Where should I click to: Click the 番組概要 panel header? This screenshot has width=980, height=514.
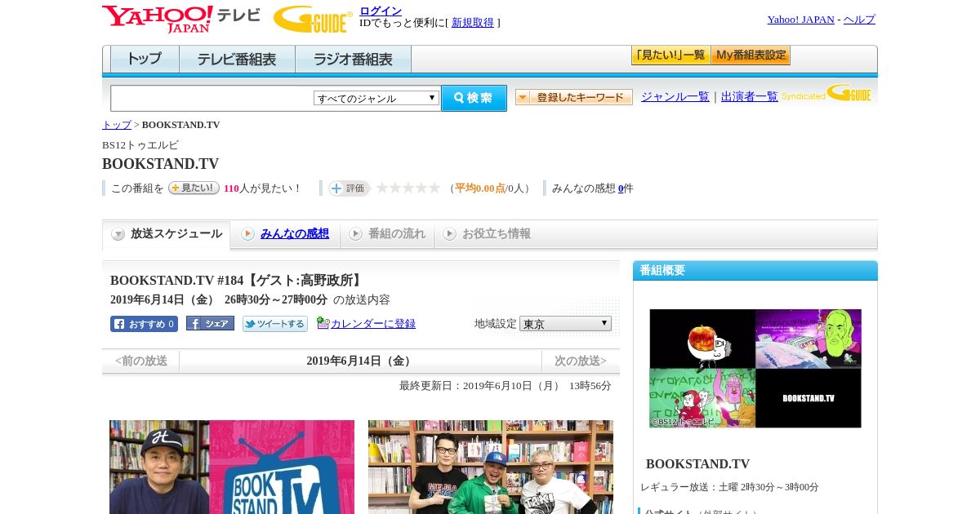click(x=755, y=271)
